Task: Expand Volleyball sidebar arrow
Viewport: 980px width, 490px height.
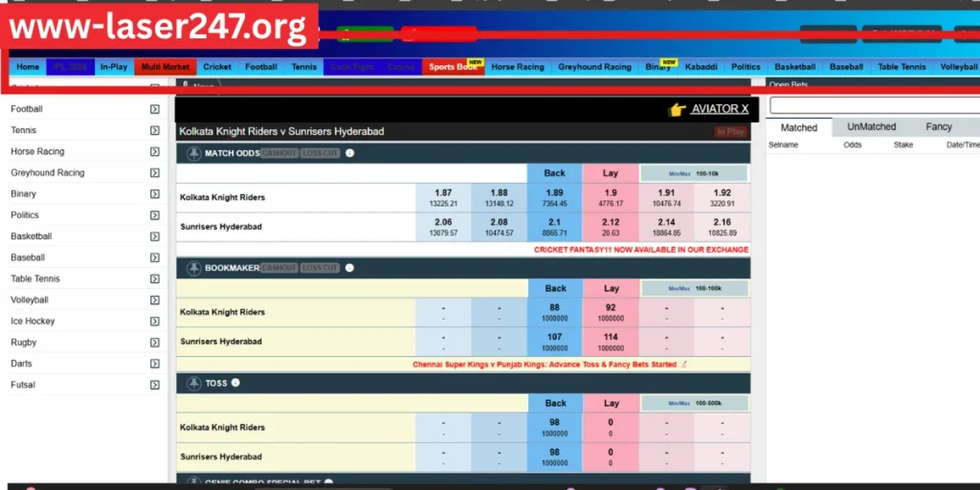Action: pyautogui.click(x=155, y=301)
